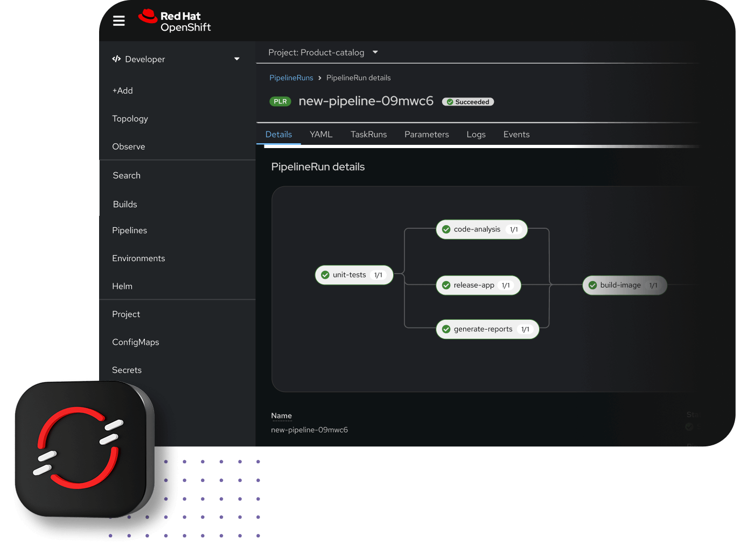Screen dimensions: 740x560
Task: Click the code-analysis task node
Action: click(481, 229)
